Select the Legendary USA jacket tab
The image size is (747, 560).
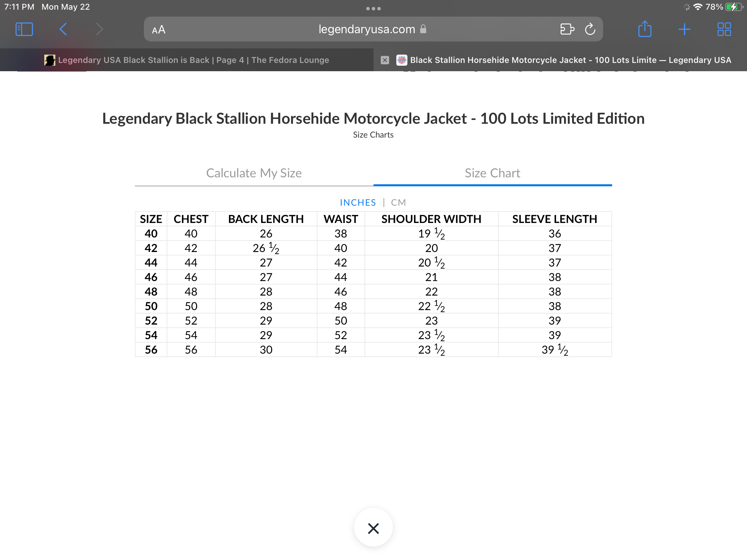[x=560, y=60]
